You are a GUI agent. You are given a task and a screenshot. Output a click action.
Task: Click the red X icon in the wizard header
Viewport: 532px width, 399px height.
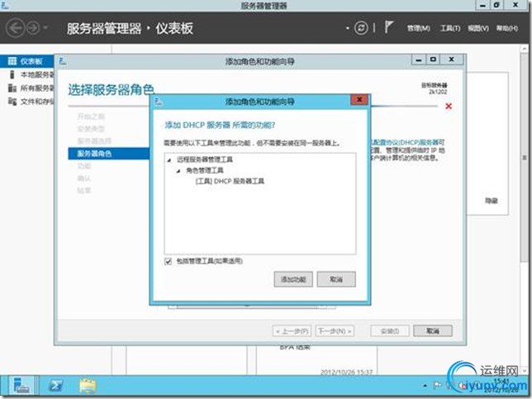pyautogui.click(x=449, y=107)
